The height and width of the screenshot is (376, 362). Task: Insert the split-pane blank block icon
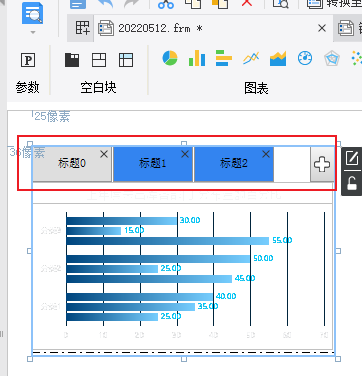(99, 60)
